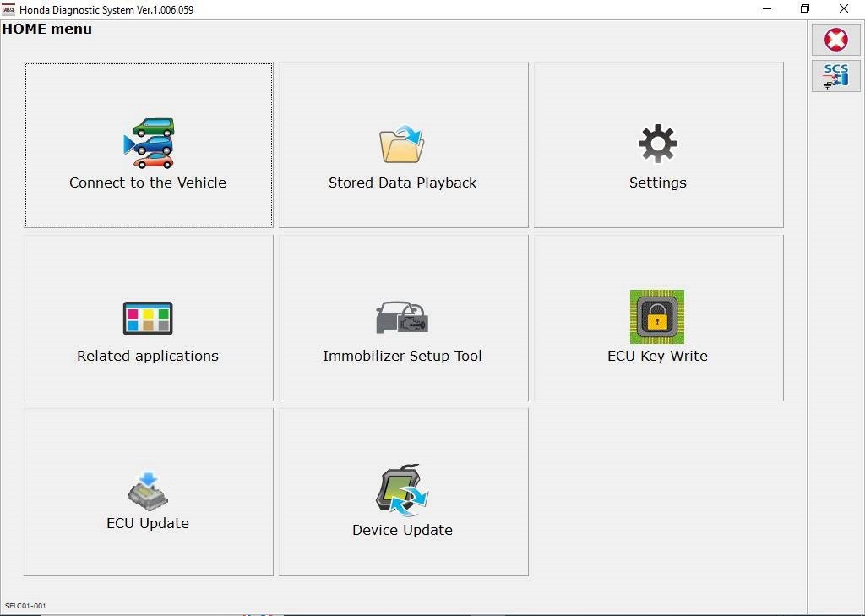Click the three-cars Connect to Vehicle icon
This screenshot has width=865, height=616.
click(149, 143)
